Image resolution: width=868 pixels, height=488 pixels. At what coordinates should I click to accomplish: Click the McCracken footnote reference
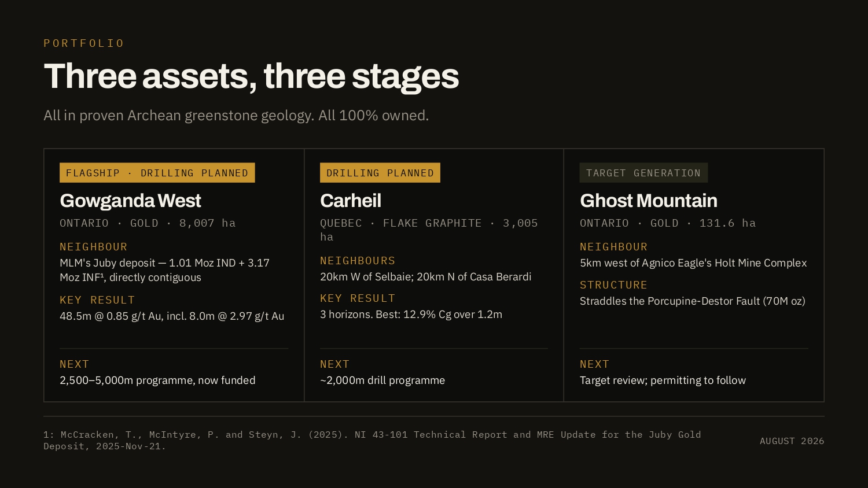pyautogui.click(x=372, y=441)
